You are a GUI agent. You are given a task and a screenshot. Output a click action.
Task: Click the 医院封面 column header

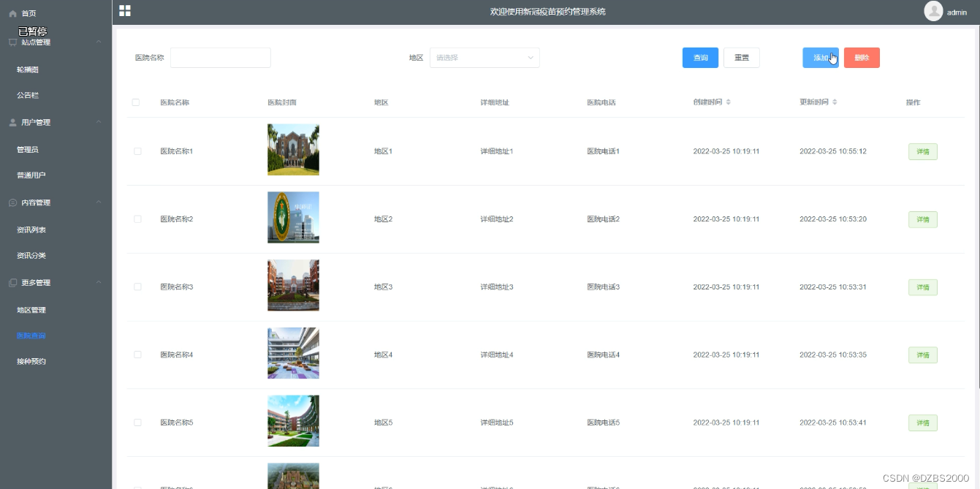pyautogui.click(x=282, y=102)
